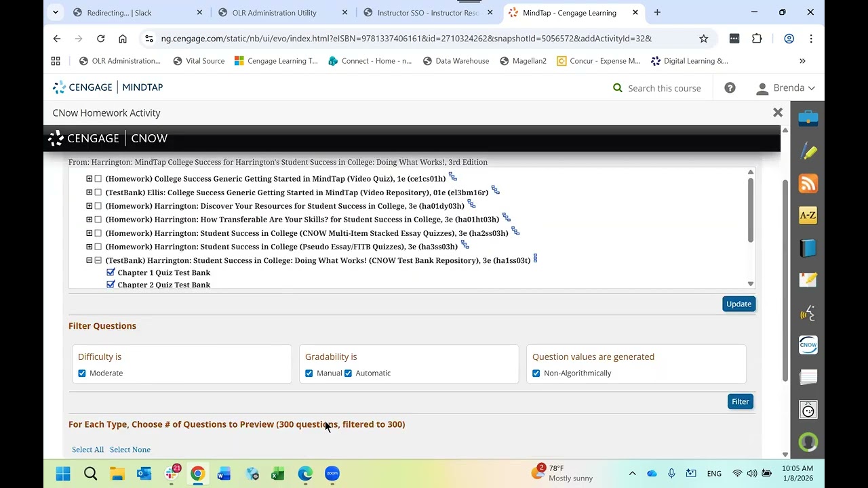Image resolution: width=868 pixels, height=488 pixels.
Task: Open Chrome extensions puzzle icon
Action: click(757, 39)
